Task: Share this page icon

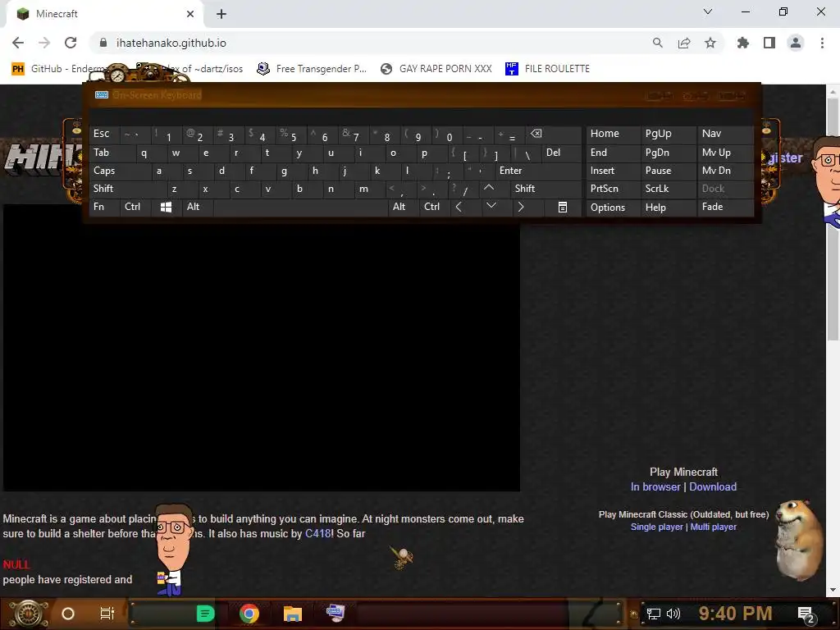Action: pyautogui.click(x=684, y=43)
